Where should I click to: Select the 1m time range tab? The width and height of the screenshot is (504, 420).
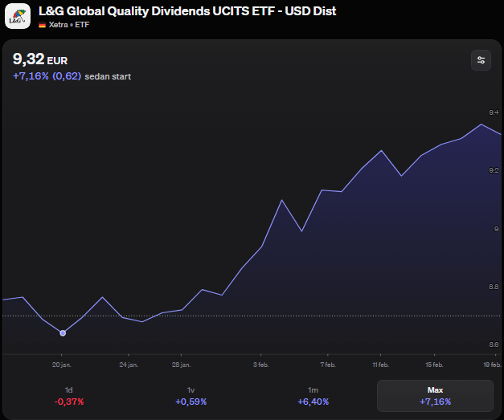(313, 396)
